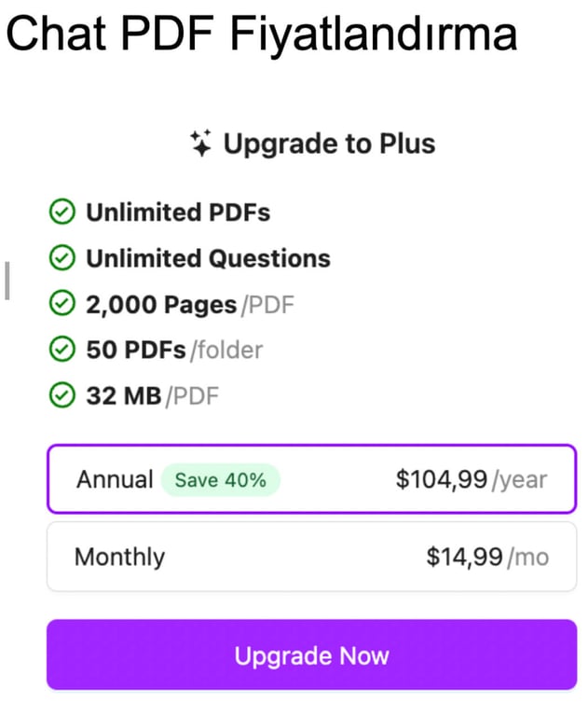Click the checkmark icon beside Unlimited Questions
The width and height of the screenshot is (588, 716).
click(62, 258)
